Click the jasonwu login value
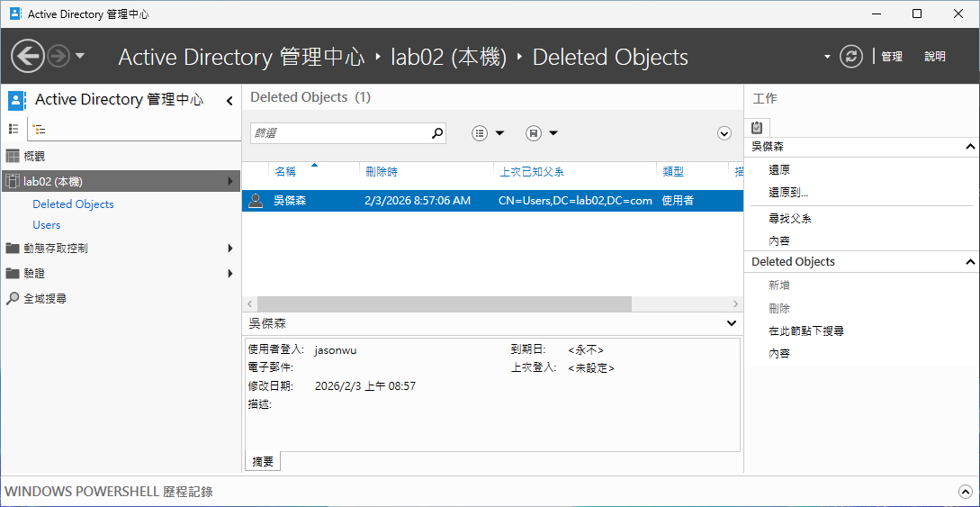Image resolution: width=980 pixels, height=507 pixels. tap(336, 350)
